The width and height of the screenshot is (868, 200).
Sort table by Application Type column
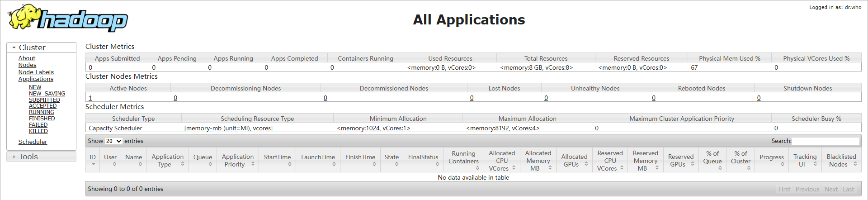click(x=167, y=160)
